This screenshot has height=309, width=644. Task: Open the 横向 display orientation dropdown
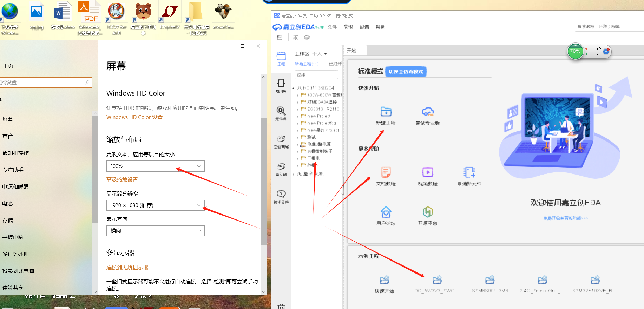click(155, 231)
